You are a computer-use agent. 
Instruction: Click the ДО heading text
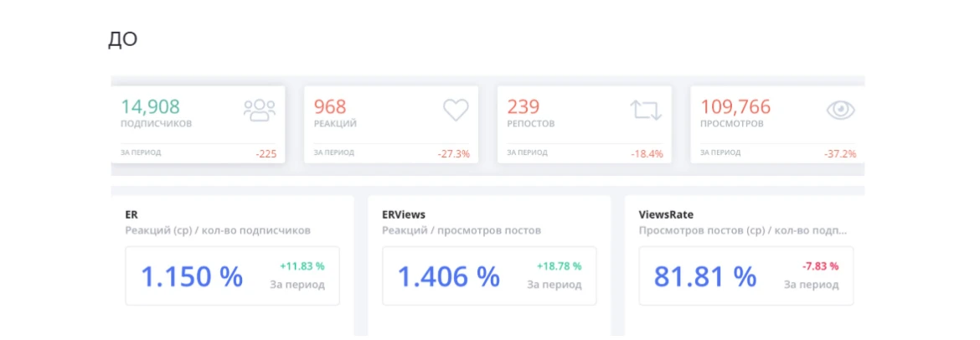(x=122, y=39)
